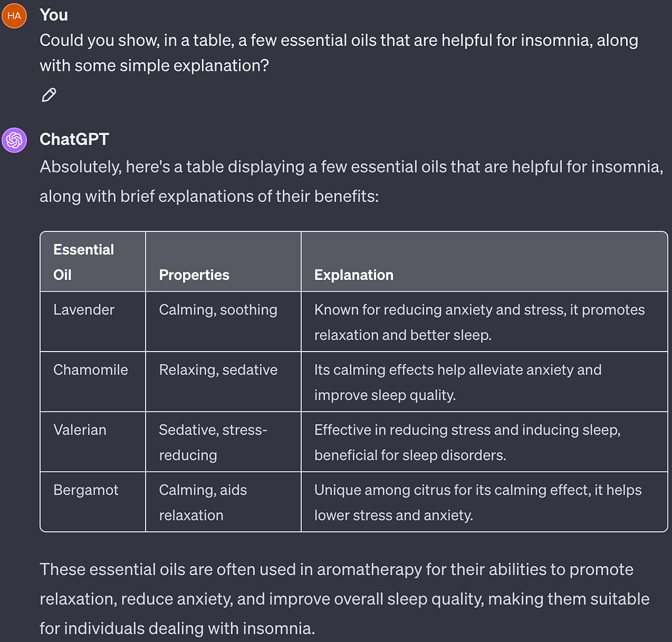The image size is (672, 642).
Task: Click the 'Properties' column header
Action: tap(223, 262)
